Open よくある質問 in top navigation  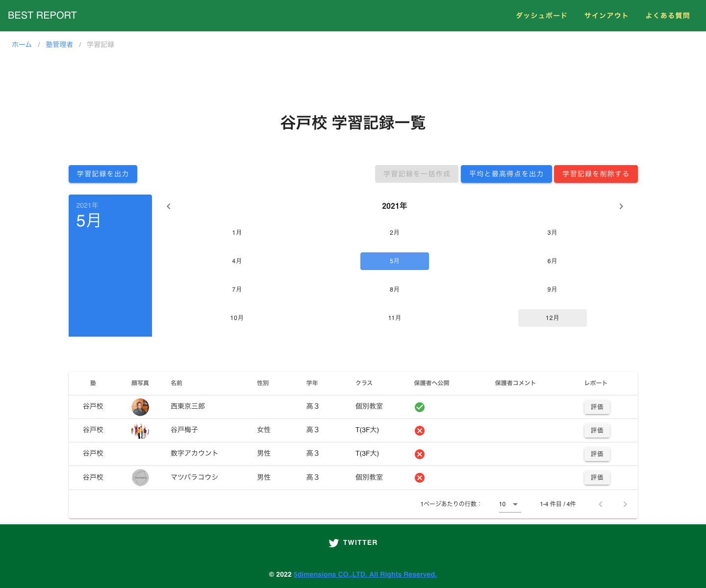tap(668, 16)
